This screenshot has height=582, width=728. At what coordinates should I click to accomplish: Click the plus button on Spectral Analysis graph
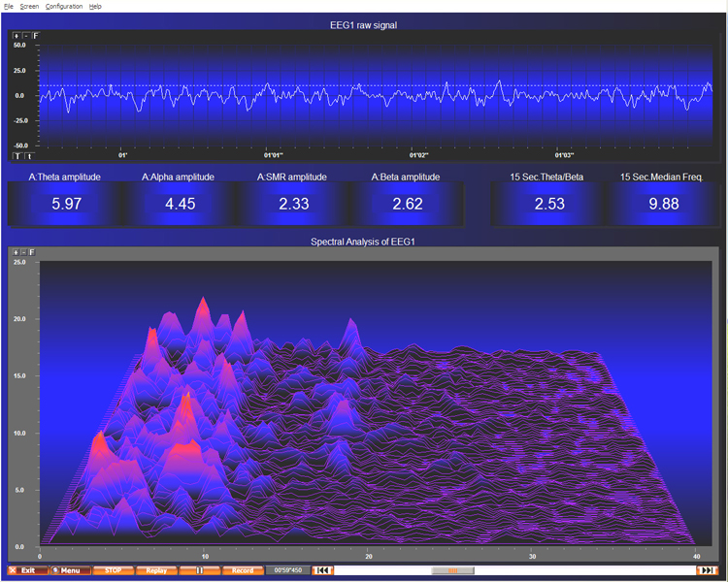click(x=17, y=252)
